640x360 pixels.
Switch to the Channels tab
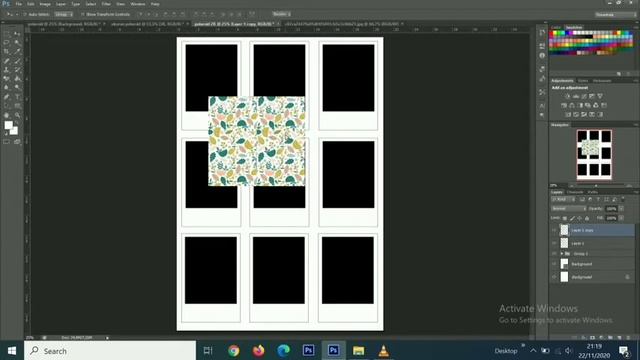(x=575, y=192)
